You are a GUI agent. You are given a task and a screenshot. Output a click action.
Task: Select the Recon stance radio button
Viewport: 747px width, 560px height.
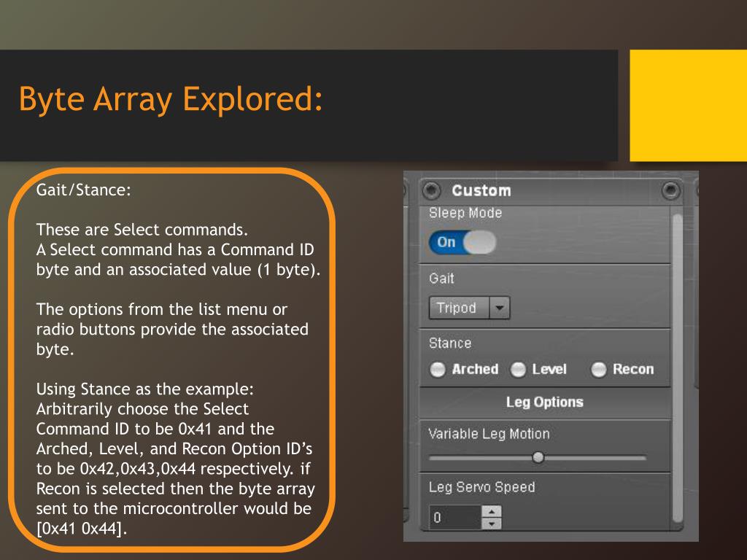point(598,369)
